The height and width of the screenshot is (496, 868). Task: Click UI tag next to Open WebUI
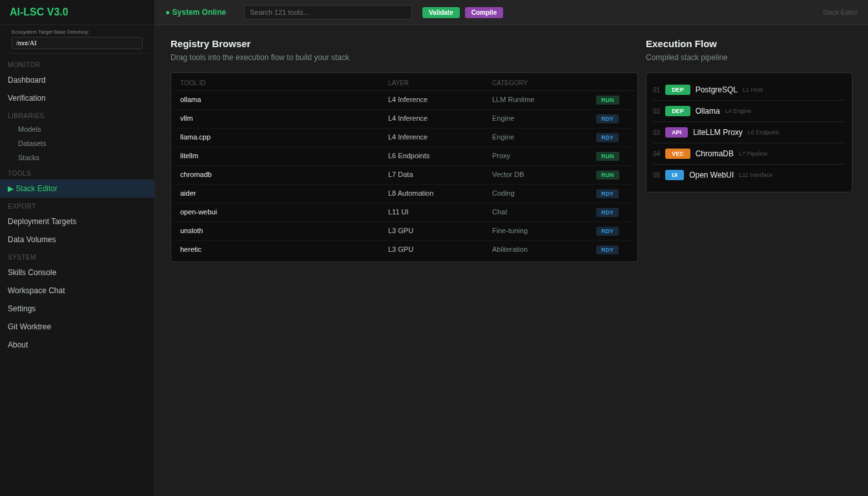point(674,175)
